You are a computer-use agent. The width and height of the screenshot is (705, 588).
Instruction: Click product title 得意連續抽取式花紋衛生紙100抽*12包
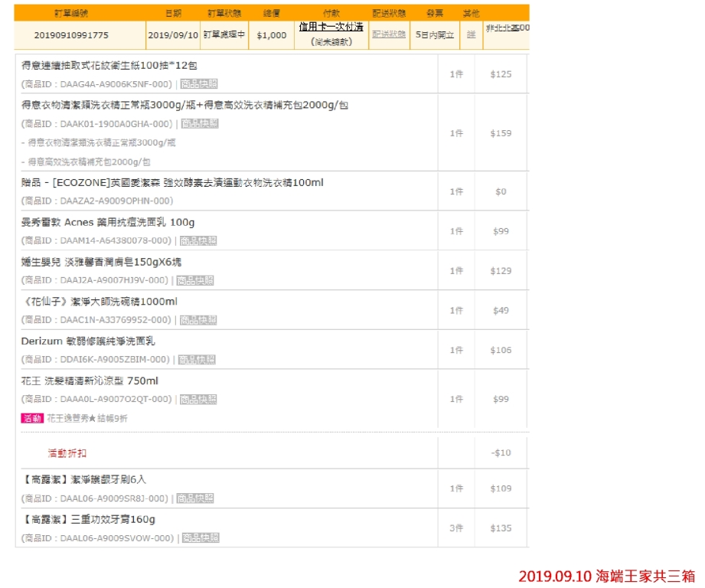[x=109, y=66]
